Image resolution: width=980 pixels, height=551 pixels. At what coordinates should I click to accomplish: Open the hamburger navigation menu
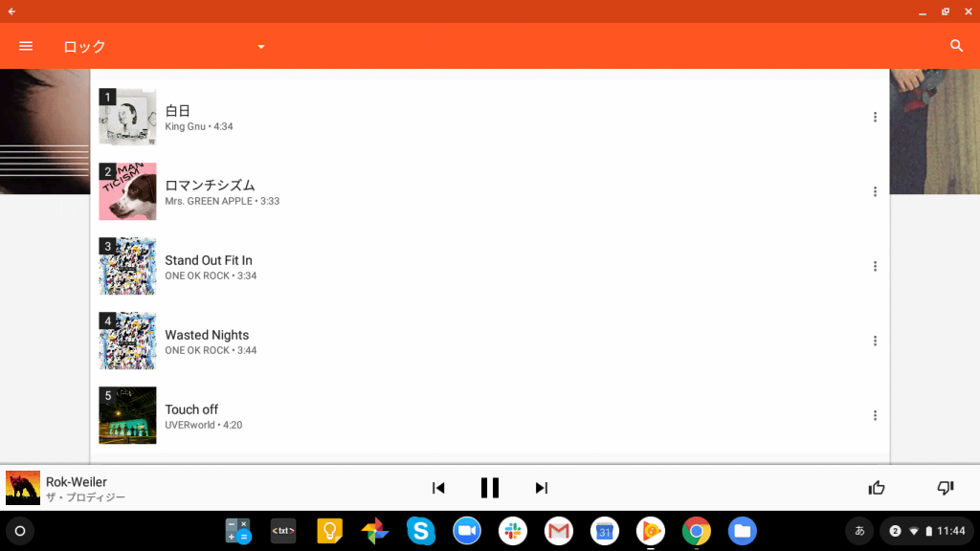pyautogui.click(x=26, y=46)
